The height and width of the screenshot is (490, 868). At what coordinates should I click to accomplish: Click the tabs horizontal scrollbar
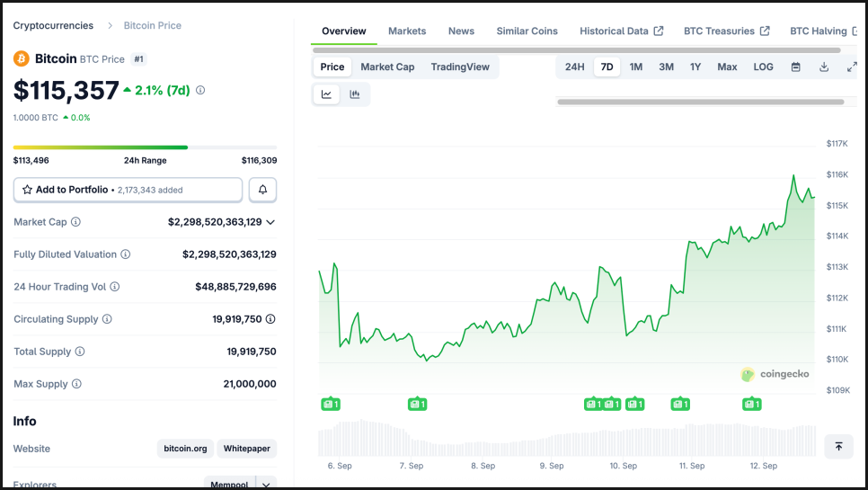576,50
